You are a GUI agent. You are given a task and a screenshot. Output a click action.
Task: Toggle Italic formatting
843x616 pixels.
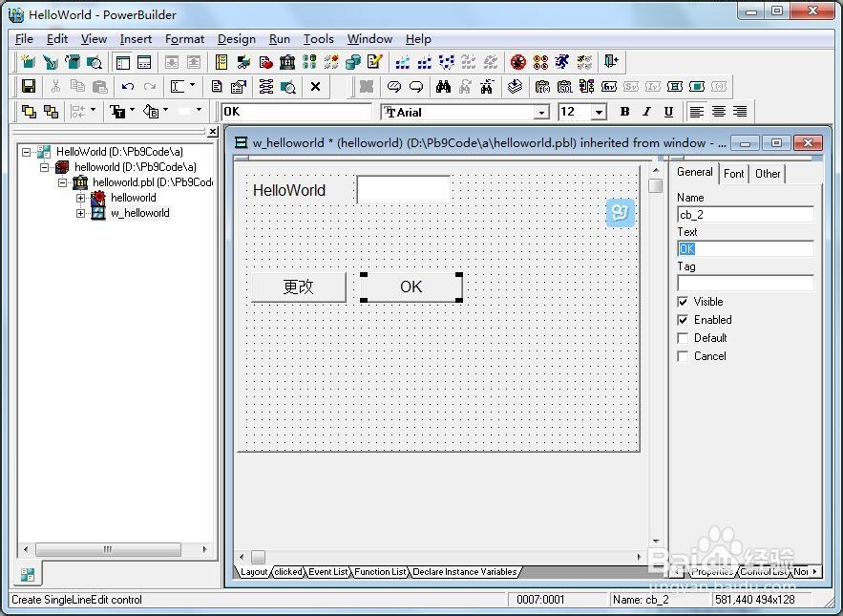pyautogui.click(x=646, y=112)
